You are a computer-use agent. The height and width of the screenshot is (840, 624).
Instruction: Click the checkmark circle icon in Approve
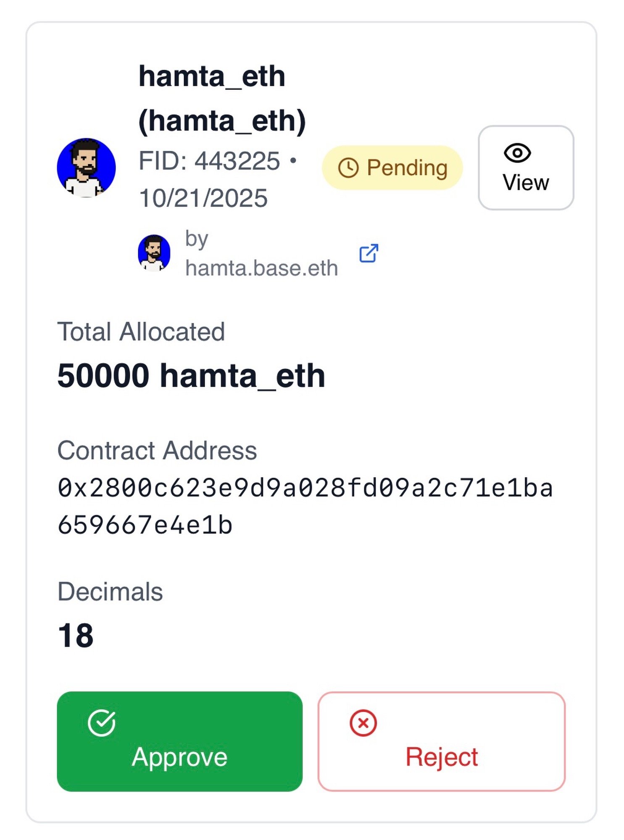pyautogui.click(x=101, y=723)
